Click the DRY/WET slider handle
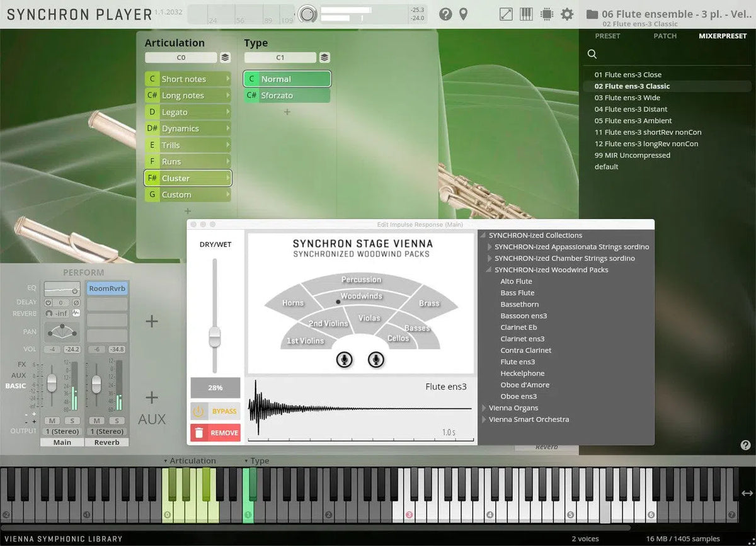The width and height of the screenshot is (756, 546). pyautogui.click(x=214, y=336)
